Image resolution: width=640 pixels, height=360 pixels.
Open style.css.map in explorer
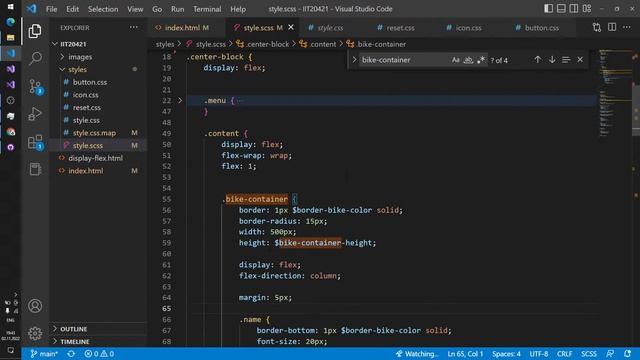click(98, 133)
